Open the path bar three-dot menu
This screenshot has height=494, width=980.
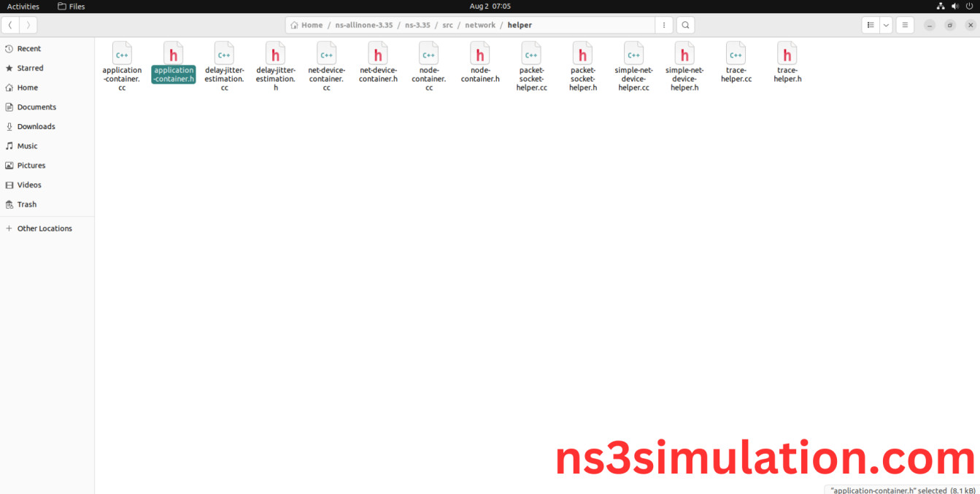click(x=663, y=25)
